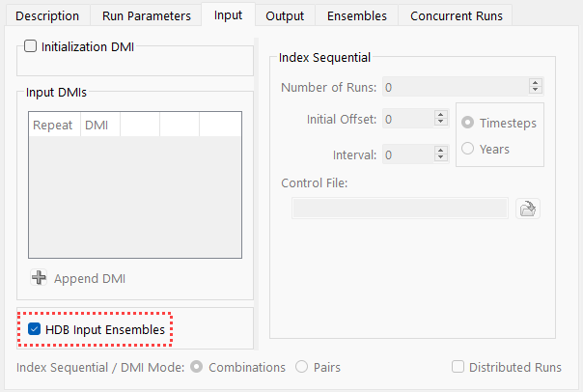This screenshot has width=583, height=392.
Task: Enable the Initialization DMI checkbox
Action: (x=31, y=46)
